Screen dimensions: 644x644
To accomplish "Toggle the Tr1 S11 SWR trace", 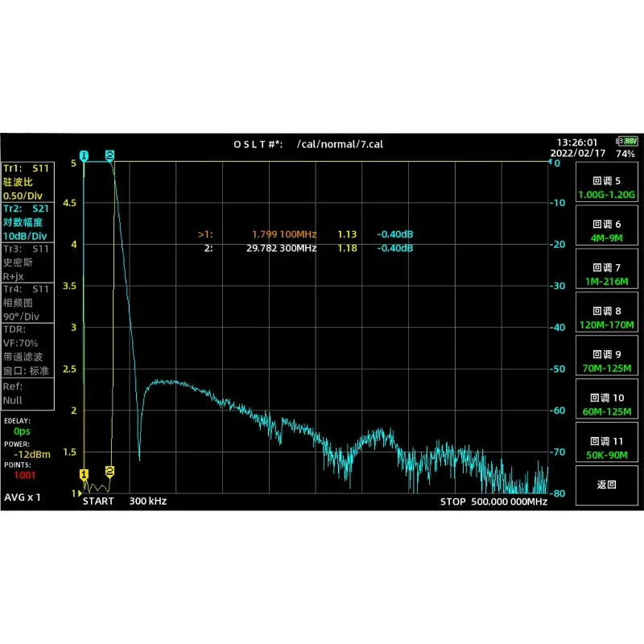I will [27, 181].
